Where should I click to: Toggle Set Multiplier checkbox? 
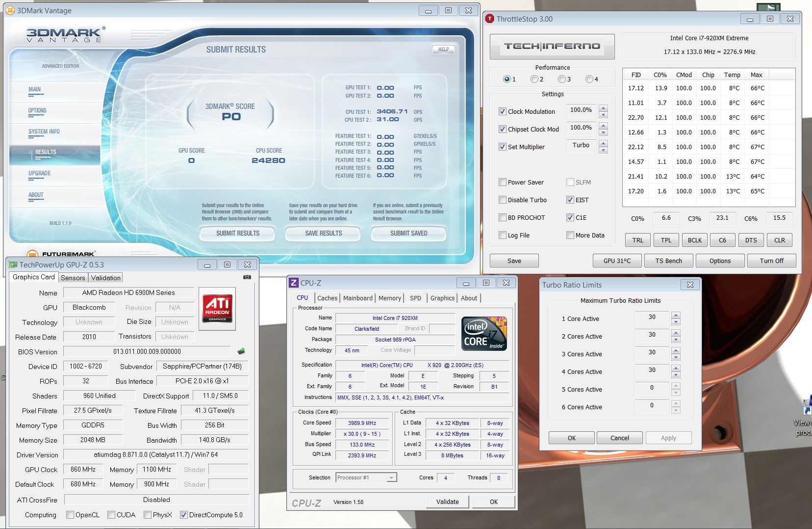502,147
